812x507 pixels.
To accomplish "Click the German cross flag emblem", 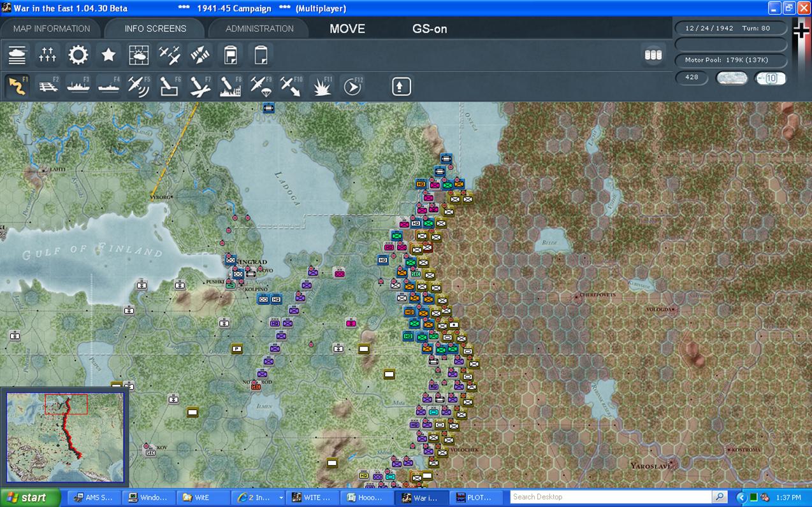I will (801, 31).
